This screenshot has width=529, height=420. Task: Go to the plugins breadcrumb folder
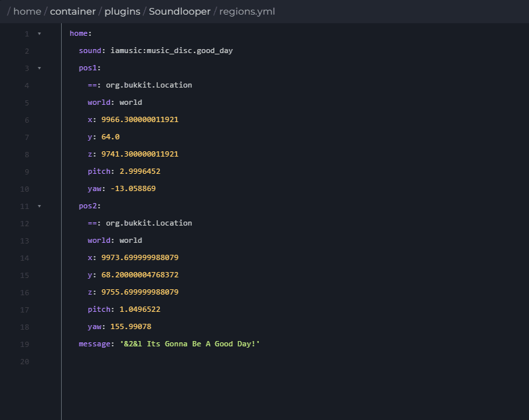click(122, 11)
